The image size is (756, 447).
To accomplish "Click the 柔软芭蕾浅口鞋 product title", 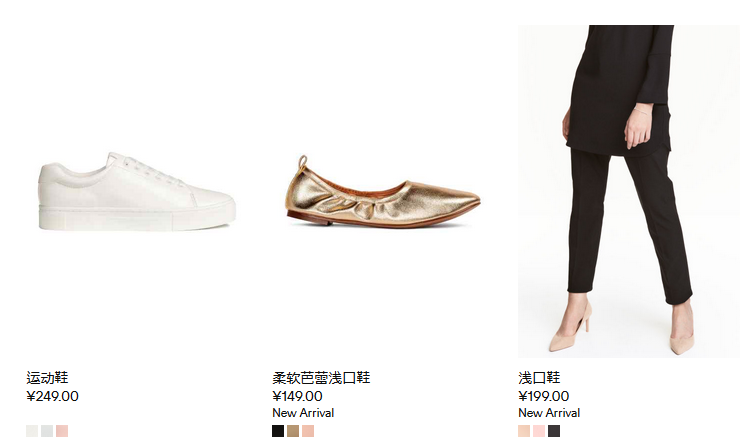I will click(321, 378).
